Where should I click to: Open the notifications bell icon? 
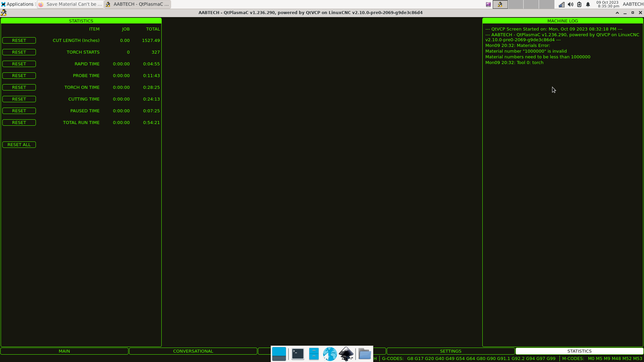coord(588,4)
